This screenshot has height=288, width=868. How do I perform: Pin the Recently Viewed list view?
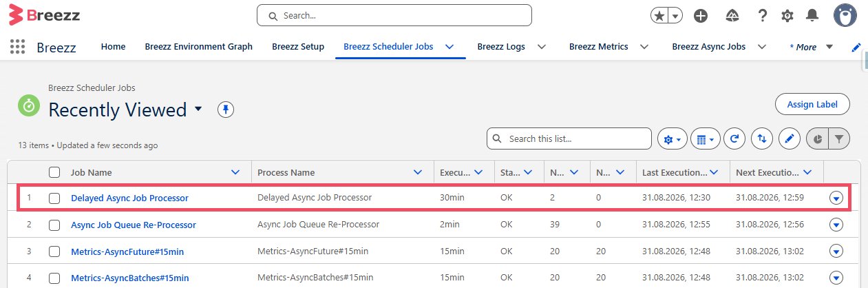pyautogui.click(x=226, y=109)
